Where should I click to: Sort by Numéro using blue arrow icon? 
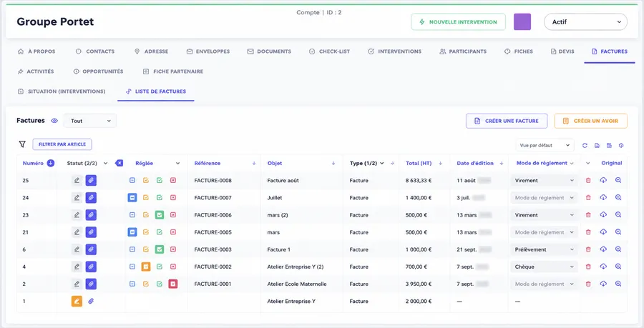(x=51, y=163)
